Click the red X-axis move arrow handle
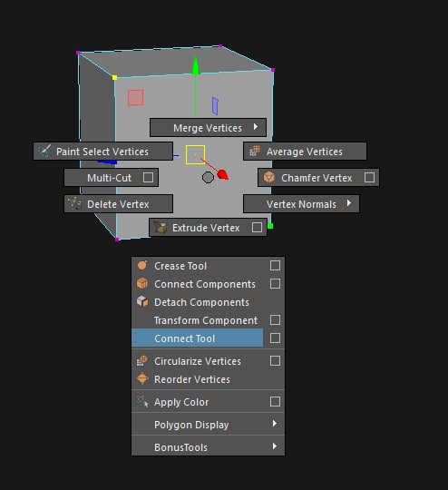 (x=223, y=175)
